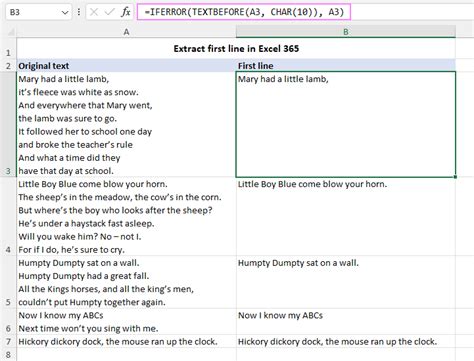Screen dimensions: 474x361
Task: Click cell B4 'Little Boy Blue come blow your horn.'
Action: [x=346, y=217]
